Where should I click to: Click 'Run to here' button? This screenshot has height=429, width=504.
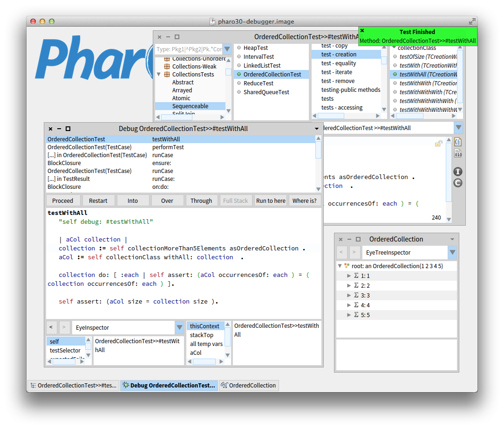coord(271,201)
